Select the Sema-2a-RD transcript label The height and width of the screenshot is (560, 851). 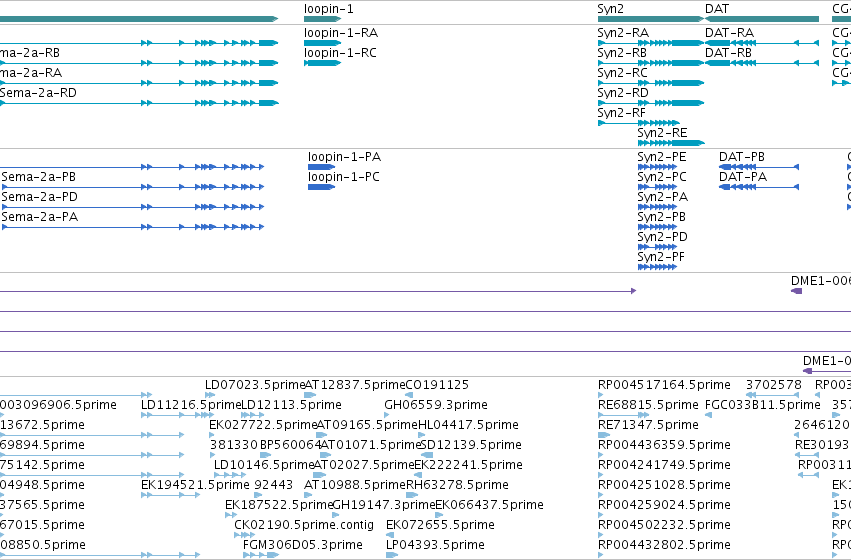[x=38, y=93]
